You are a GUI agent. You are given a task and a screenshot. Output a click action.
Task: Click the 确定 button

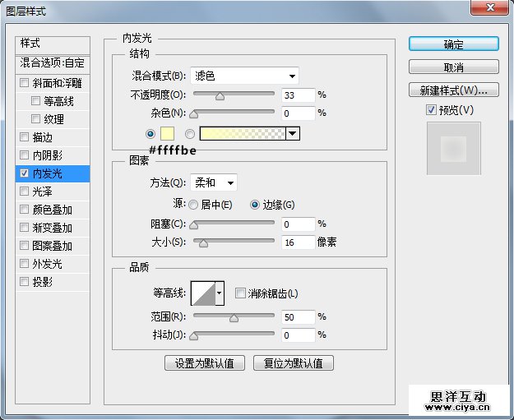tap(454, 44)
